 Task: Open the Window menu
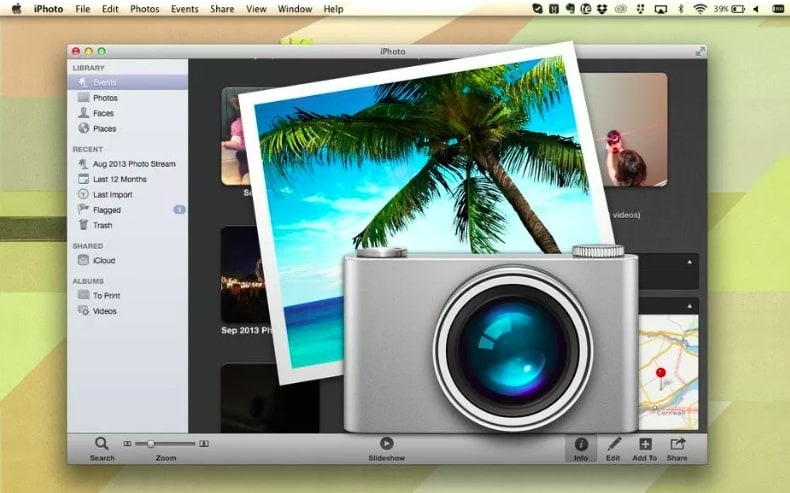[x=295, y=9]
